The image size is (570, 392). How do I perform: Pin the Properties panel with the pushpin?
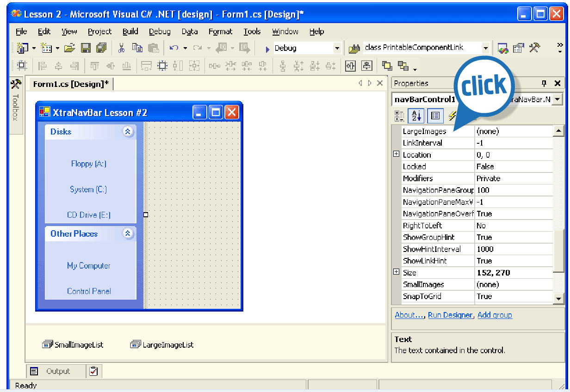click(544, 83)
